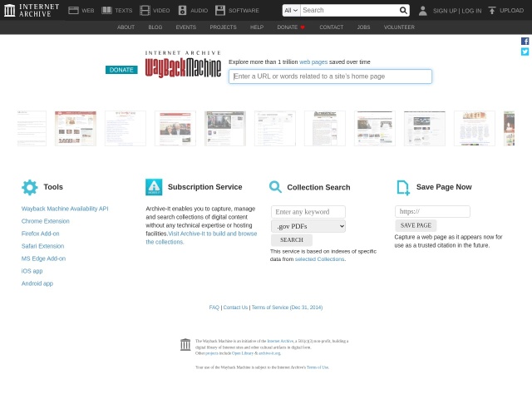Click the SEARCH button under Collection Search
The width and height of the screenshot is (532, 399).
click(x=292, y=240)
